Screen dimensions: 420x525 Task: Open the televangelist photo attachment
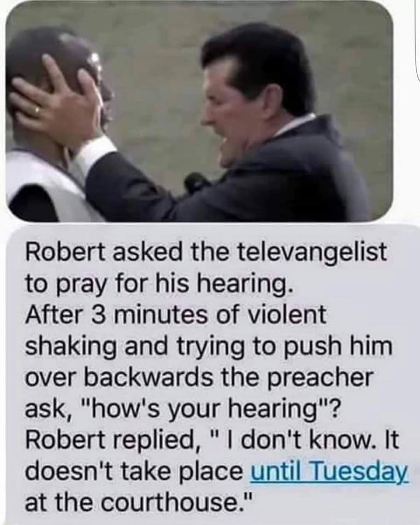(200, 113)
